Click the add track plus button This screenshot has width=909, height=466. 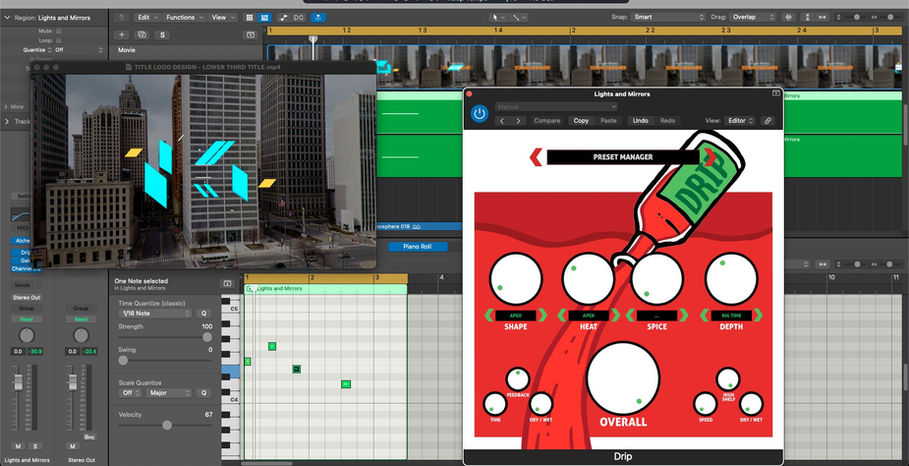click(x=122, y=35)
